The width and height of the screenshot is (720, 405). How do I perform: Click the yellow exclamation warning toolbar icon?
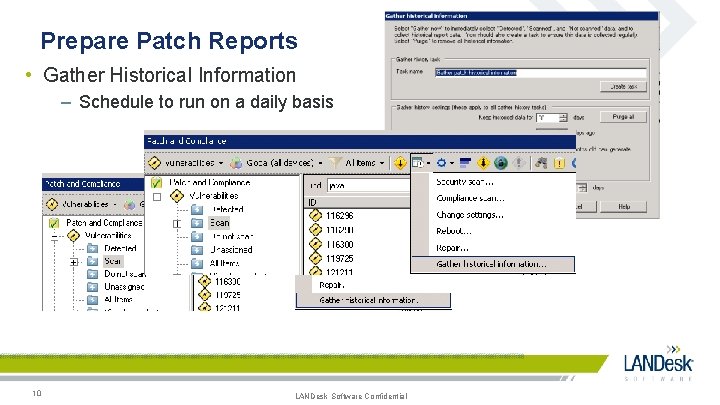[x=559, y=163]
